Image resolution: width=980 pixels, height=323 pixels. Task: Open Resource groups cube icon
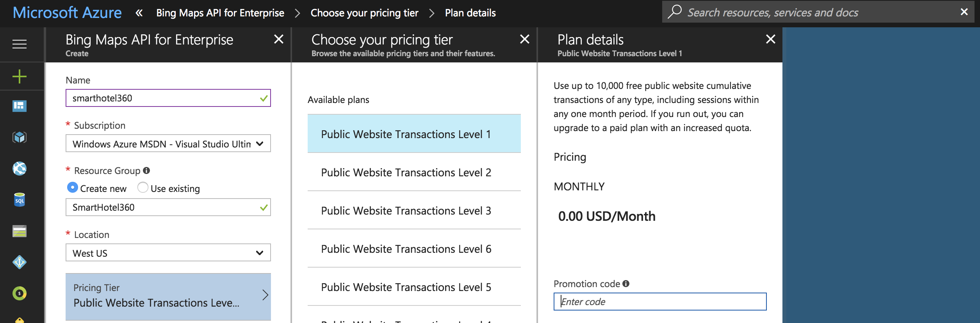click(20, 137)
